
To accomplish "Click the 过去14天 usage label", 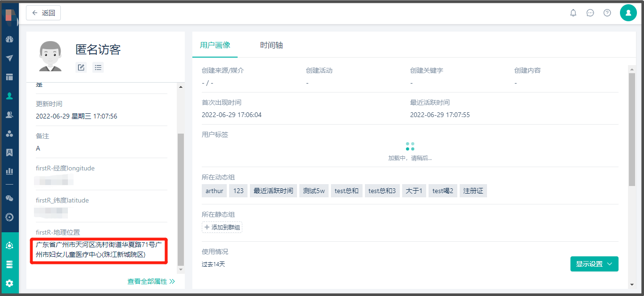I will click(214, 264).
